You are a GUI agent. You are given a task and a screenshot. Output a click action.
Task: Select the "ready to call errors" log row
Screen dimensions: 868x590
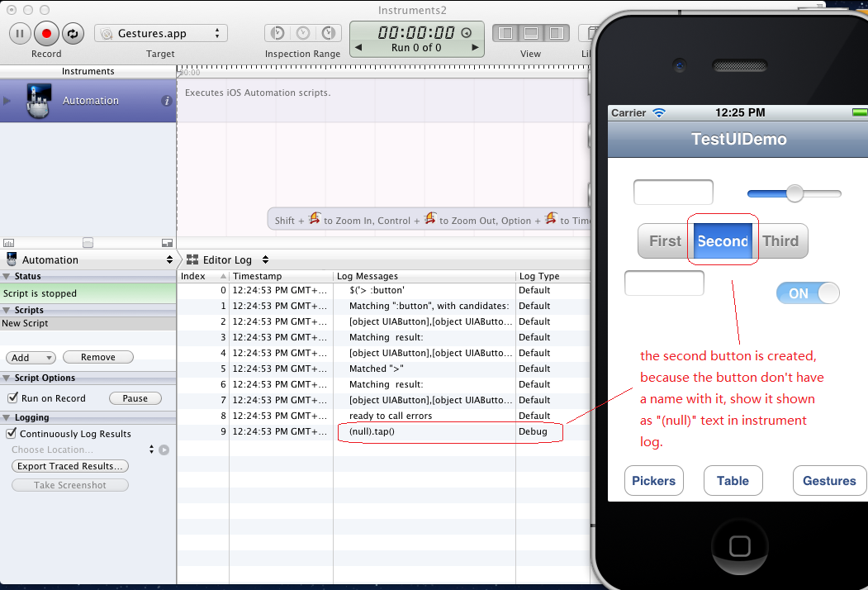click(384, 416)
